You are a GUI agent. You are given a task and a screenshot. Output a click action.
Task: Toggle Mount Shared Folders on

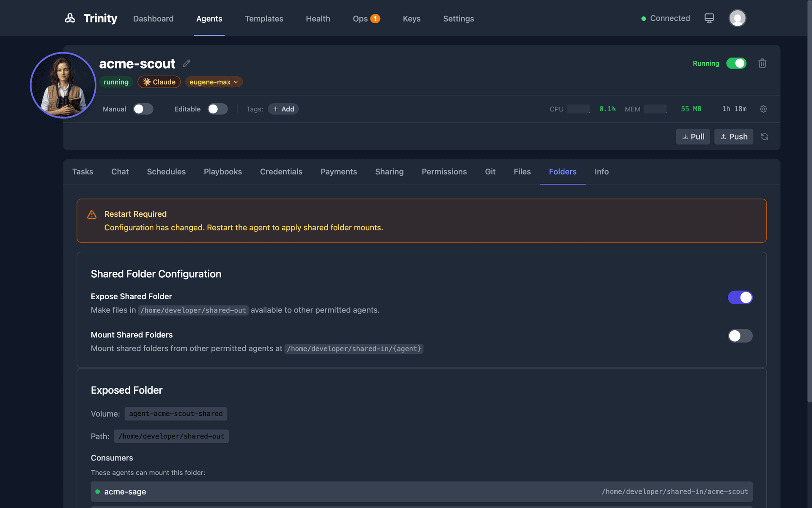pos(740,336)
